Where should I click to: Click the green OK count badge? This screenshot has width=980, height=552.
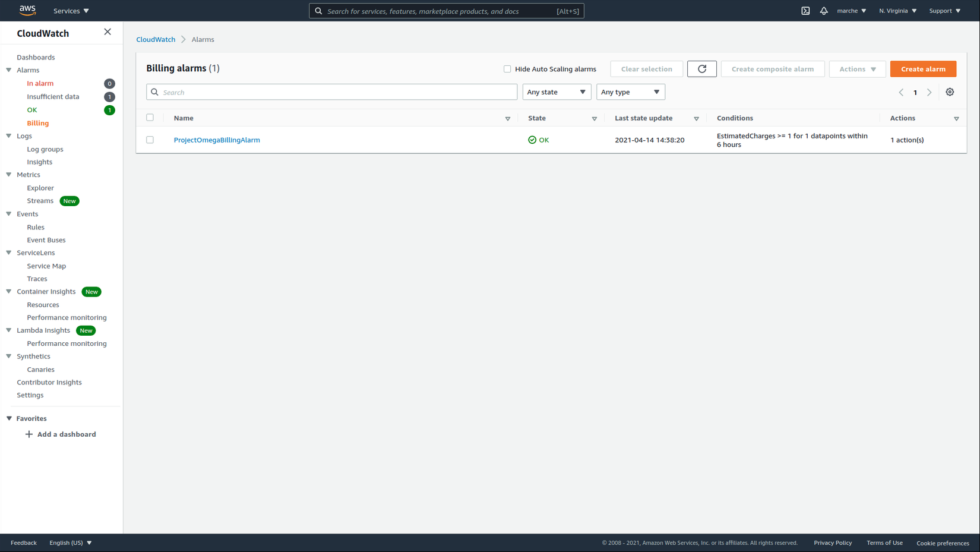(x=109, y=110)
